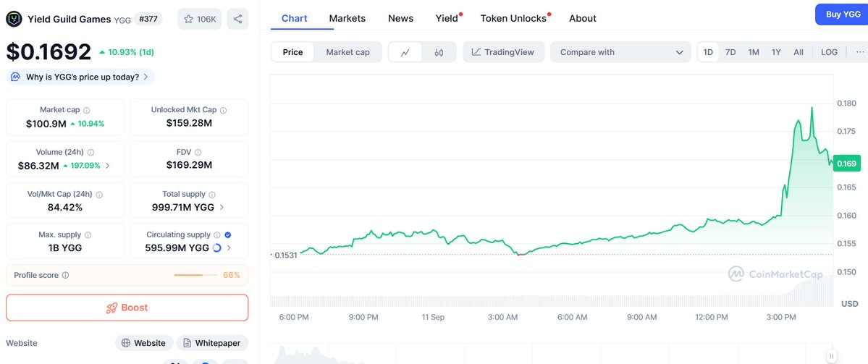Open the Compare with dropdown
The width and height of the screenshot is (868, 364).
point(620,52)
